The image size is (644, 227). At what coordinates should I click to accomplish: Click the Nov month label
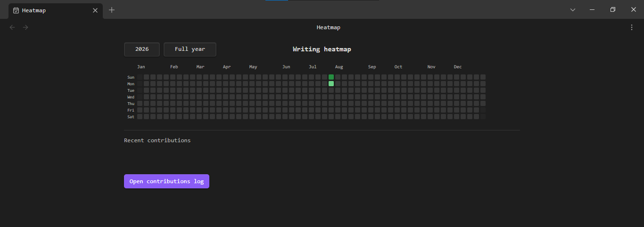(431, 67)
